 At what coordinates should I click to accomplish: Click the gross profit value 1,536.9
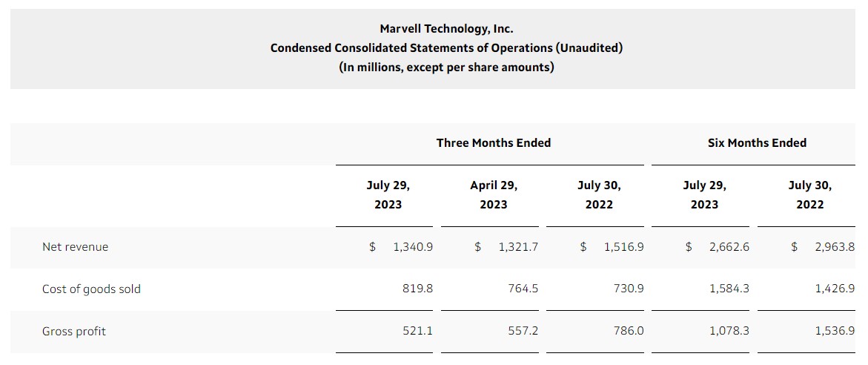[x=834, y=332]
